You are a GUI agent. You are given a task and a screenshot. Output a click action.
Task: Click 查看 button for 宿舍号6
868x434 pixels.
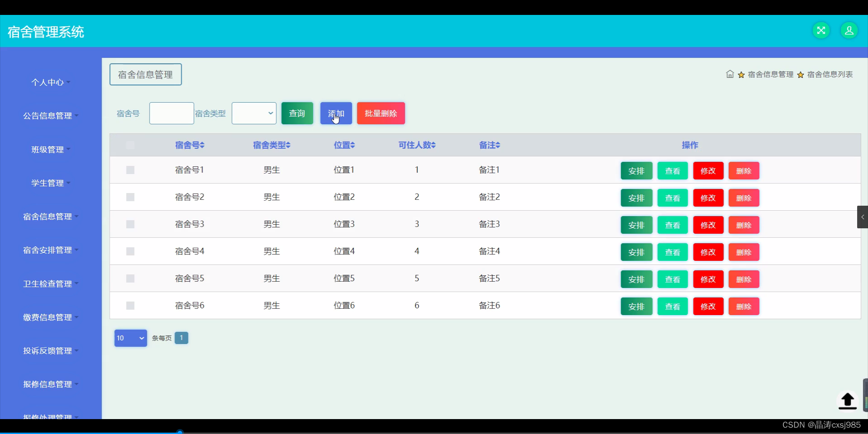click(x=673, y=307)
